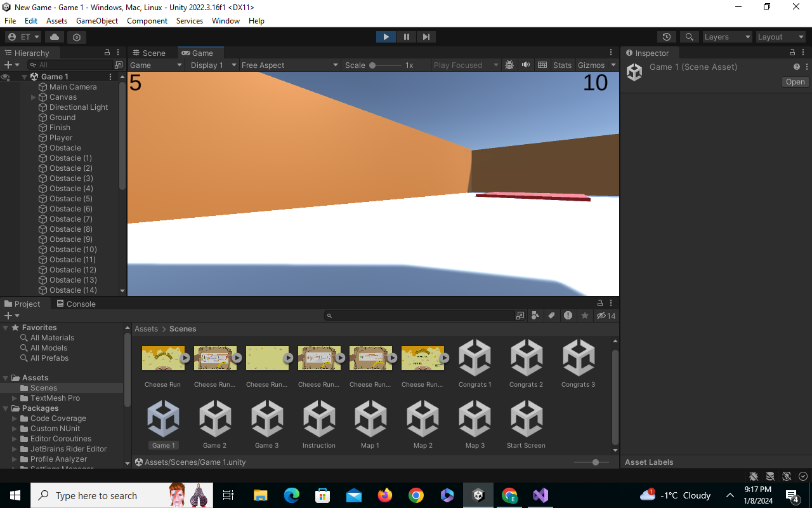Image resolution: width=812 pixels, height=508 pixels.
Task: Toggle the frame debugger bug icon
Action: point(509,65)
